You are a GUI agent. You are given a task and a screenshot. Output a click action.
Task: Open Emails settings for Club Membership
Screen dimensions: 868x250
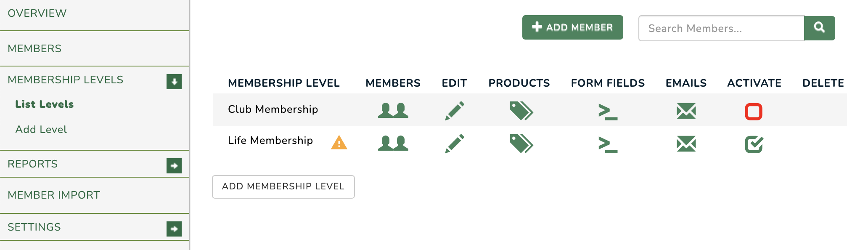pyautogui.click(x=686, y=110)
